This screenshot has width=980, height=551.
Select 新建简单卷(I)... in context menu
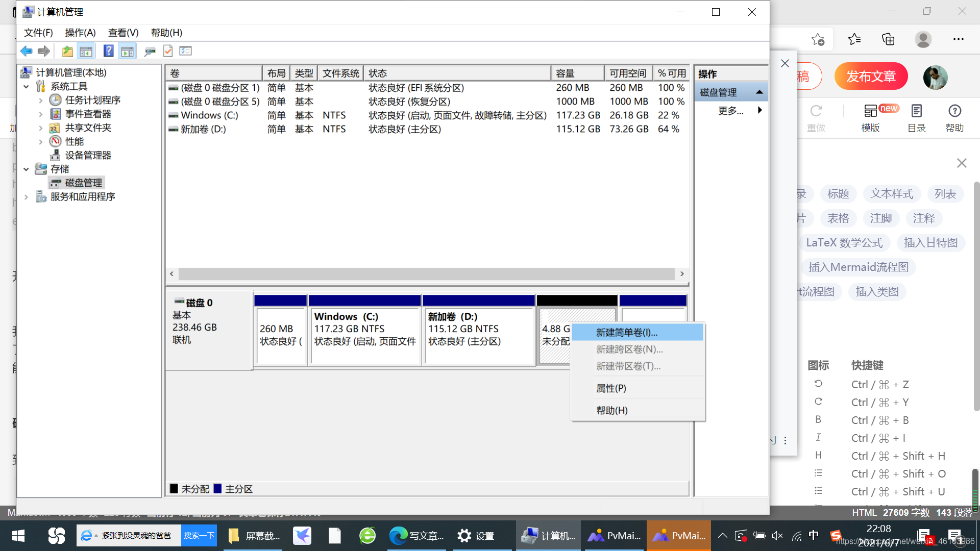click(626, 333)
